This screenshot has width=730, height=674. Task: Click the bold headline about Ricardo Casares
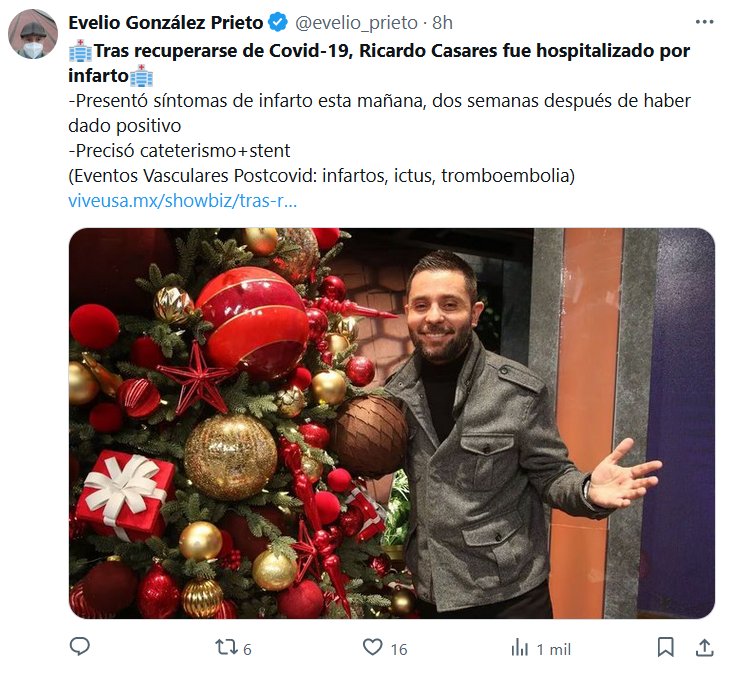coord(390,51)
